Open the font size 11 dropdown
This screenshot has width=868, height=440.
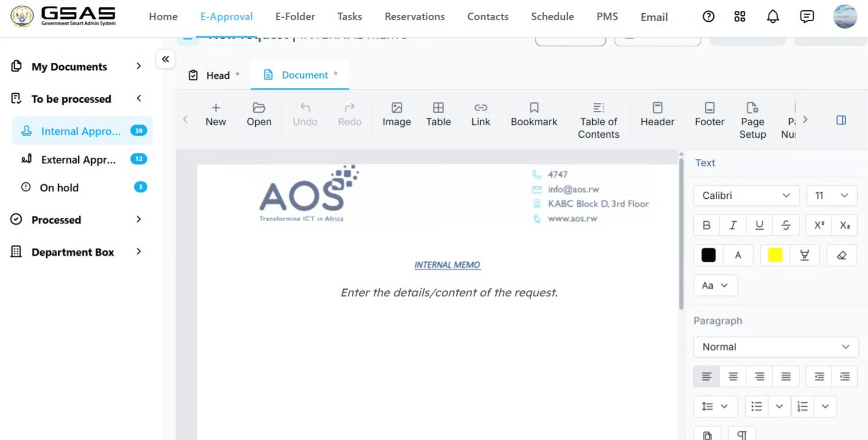[x=831, y=195]
